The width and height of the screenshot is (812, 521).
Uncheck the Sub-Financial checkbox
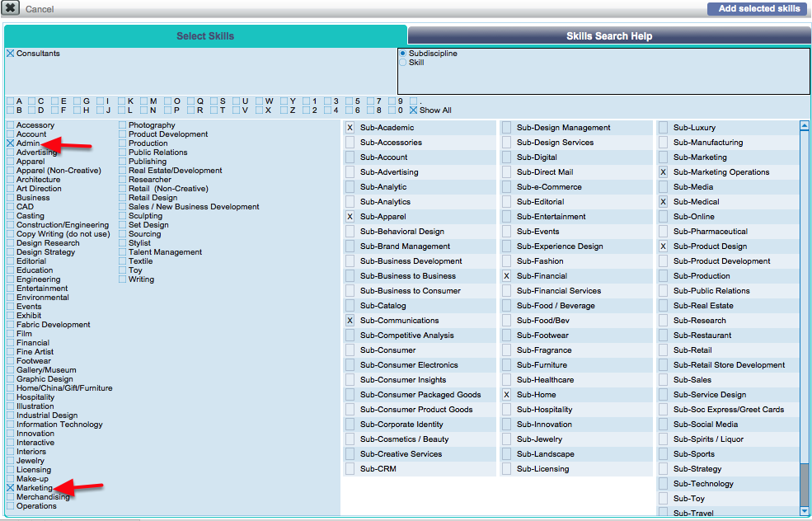(506, 276)
